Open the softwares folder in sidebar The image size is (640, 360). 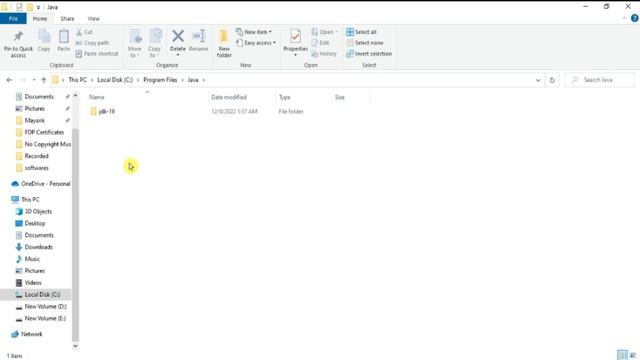36,168
